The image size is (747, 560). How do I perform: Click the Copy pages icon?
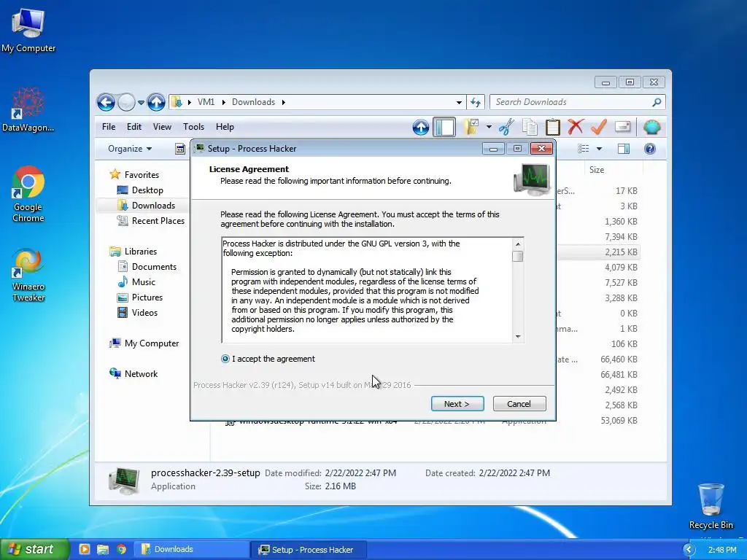point(530,127)
